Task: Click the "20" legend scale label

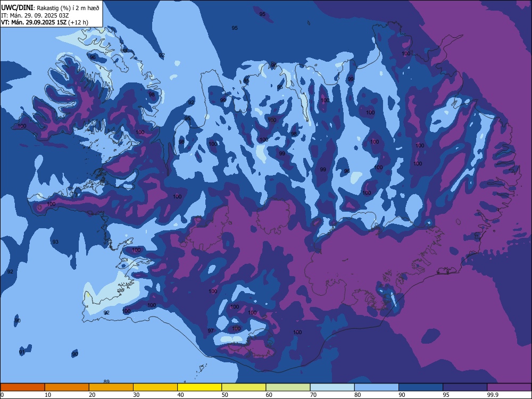Action: [x=92, y=395]
